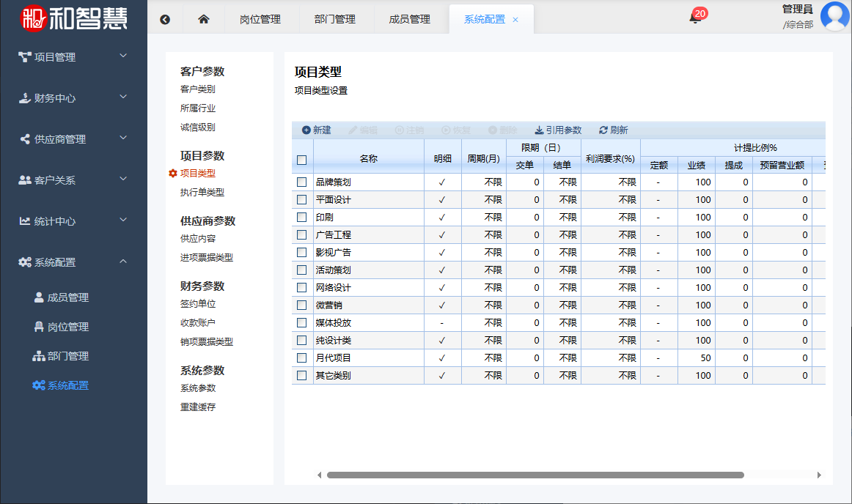
Task: Open the user avatar profile
Action: click(x=834, y=16)
